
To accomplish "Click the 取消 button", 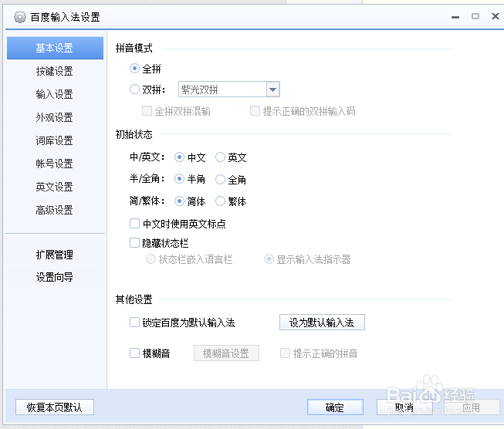I will (x=404, y=407).
